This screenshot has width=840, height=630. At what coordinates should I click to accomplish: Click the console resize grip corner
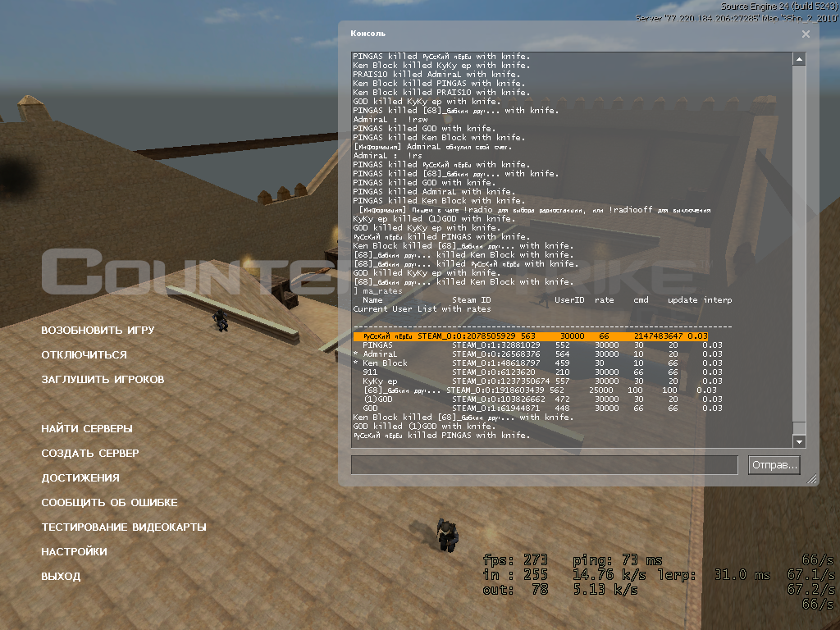pos(812,478)
